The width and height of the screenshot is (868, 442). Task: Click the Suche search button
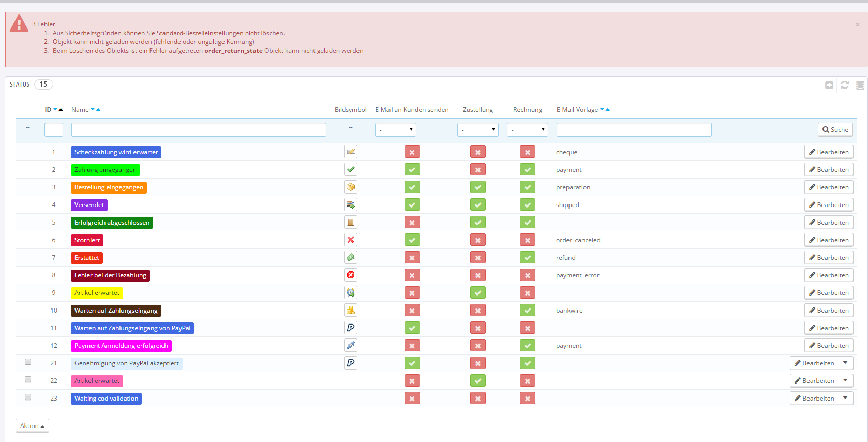point(835,130)
